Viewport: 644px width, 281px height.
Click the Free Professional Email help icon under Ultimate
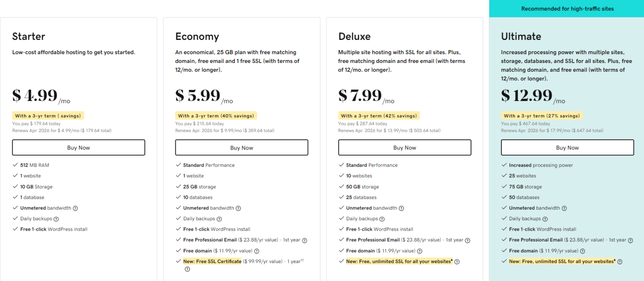click(x=631, y=240)
